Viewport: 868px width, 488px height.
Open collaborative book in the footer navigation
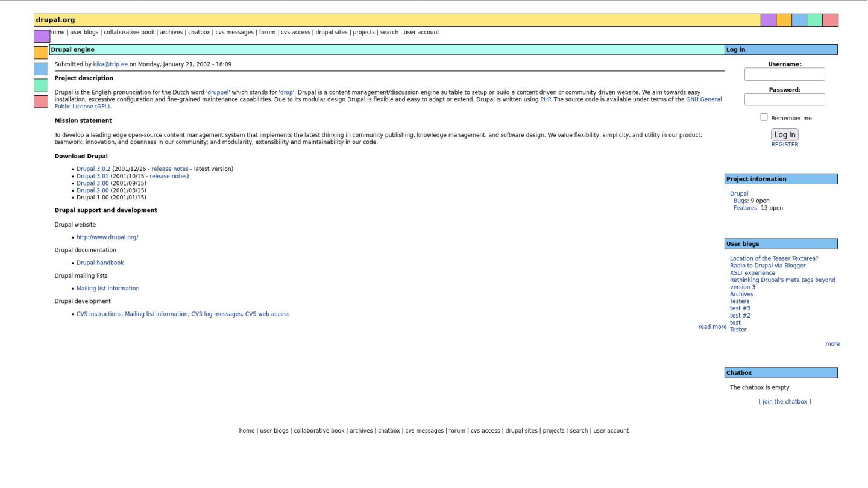pos(319,431)
